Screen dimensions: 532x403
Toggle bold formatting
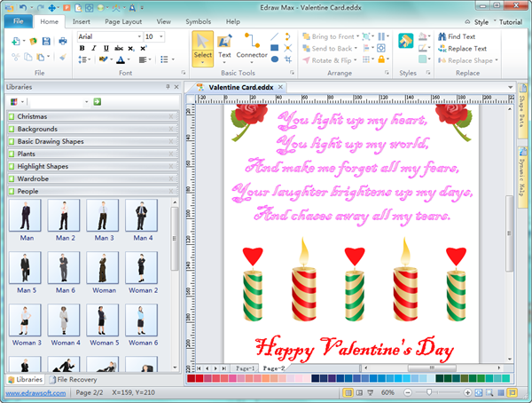[x=82, y=48]
